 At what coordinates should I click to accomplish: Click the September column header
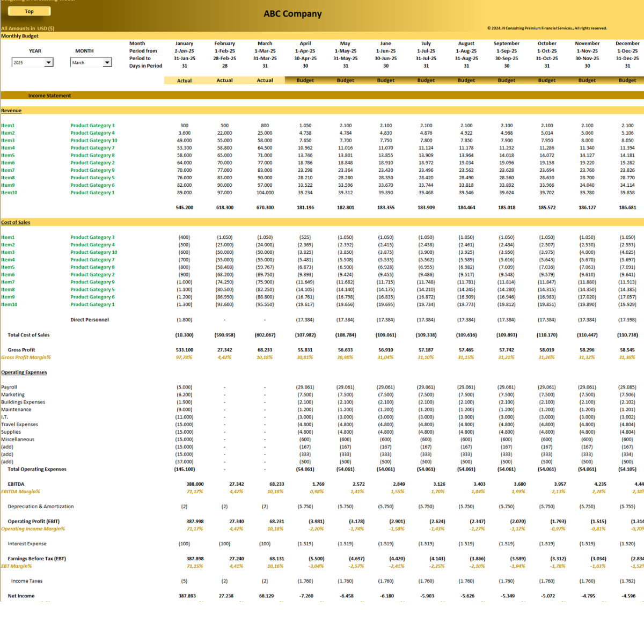(506, 43)
